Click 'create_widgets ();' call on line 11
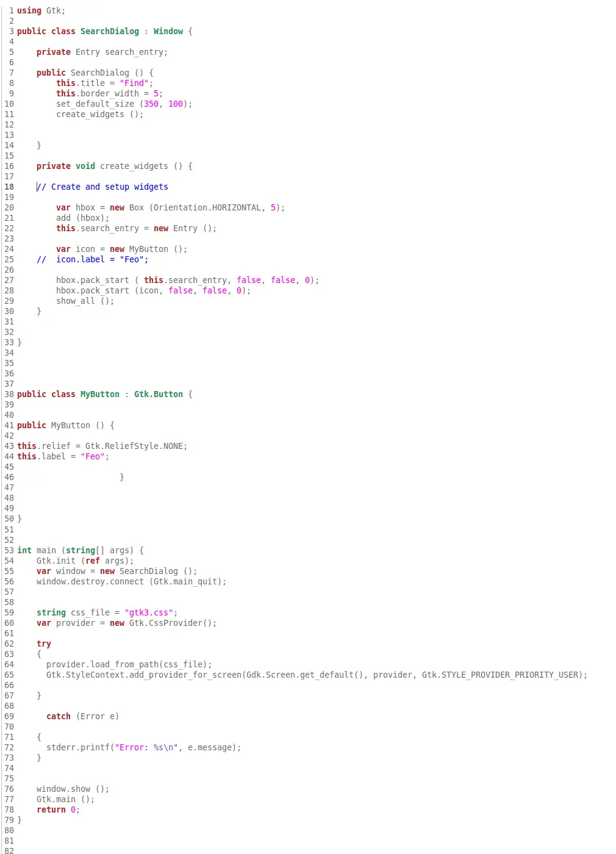Image resolution: width=616 pixels, height=854 pixels. coord(100,114)
